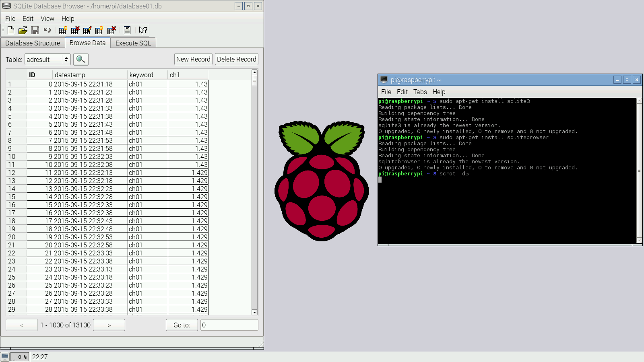Image resolution: width=644 pixels, height=362 pixels.
Task: Save changes with the floppy disk icon
Action: click(x=35, y=30)
